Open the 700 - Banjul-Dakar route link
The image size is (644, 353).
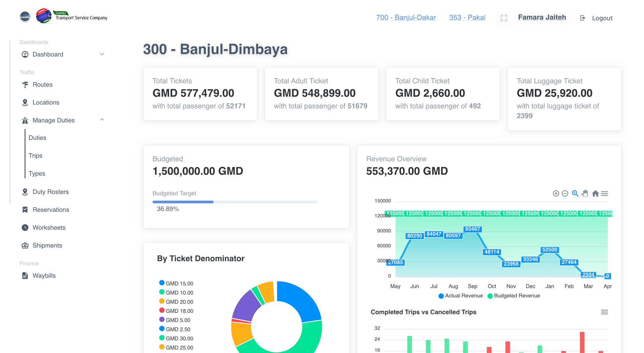pos(406,17)
